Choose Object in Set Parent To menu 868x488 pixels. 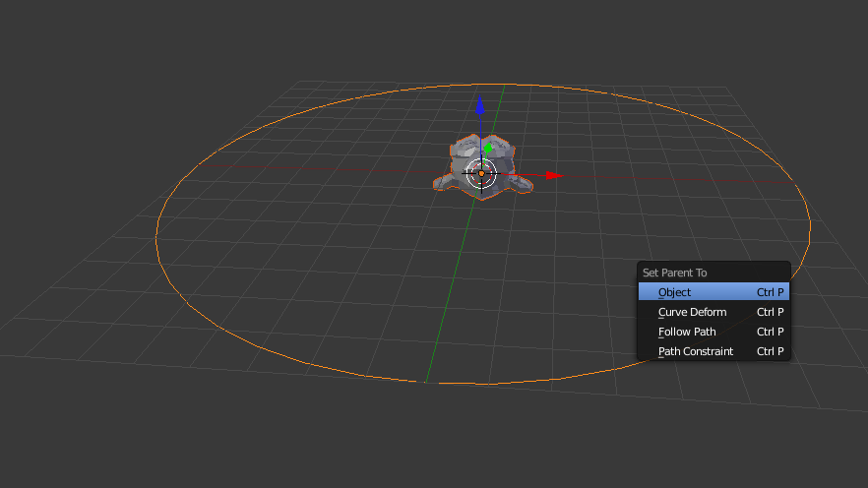[x=713, y=292]
